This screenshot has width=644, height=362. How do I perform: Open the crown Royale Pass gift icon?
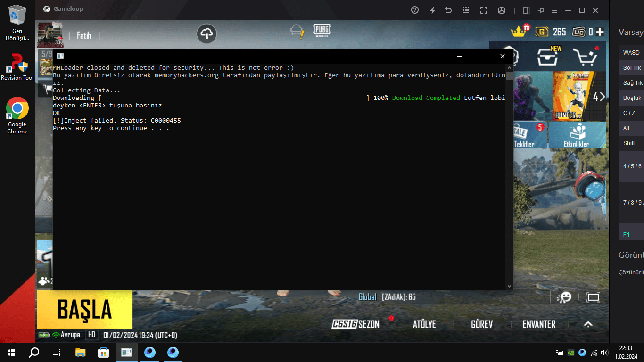point(520,31)
